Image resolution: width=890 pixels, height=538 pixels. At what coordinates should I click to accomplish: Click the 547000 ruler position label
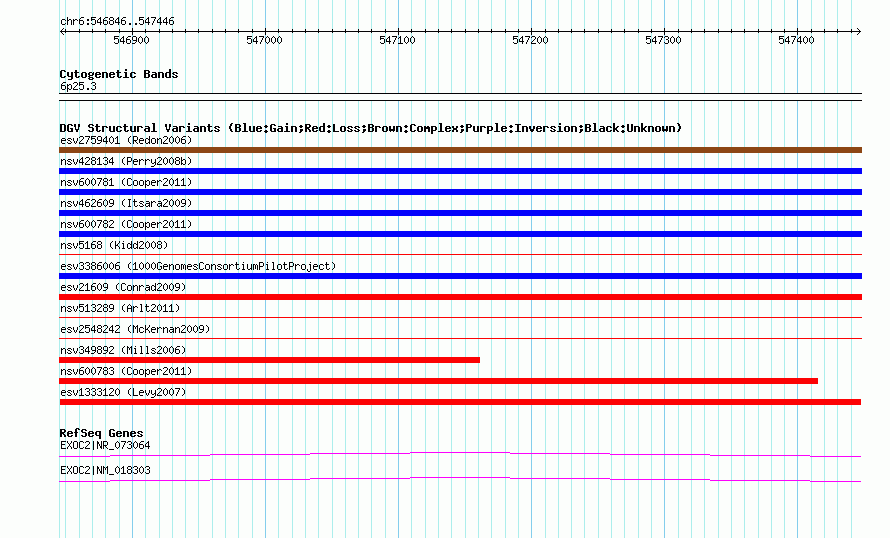click(264, 40)
